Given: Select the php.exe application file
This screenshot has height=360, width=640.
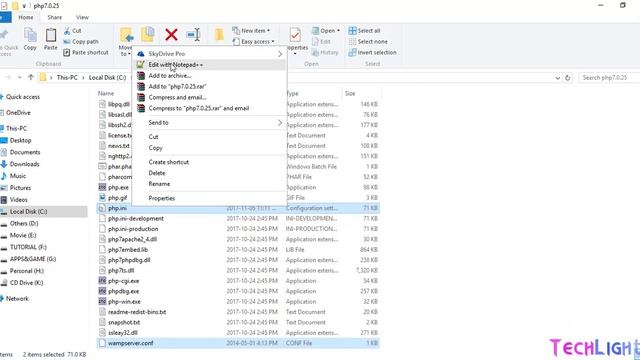Looking at the screenshot, I should (118, 188).
